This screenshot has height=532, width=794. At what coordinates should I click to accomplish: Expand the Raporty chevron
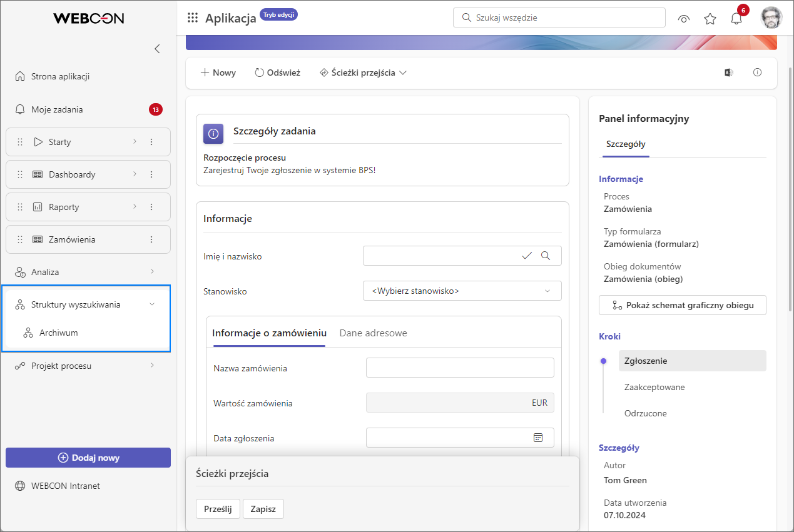click(135, 207)
